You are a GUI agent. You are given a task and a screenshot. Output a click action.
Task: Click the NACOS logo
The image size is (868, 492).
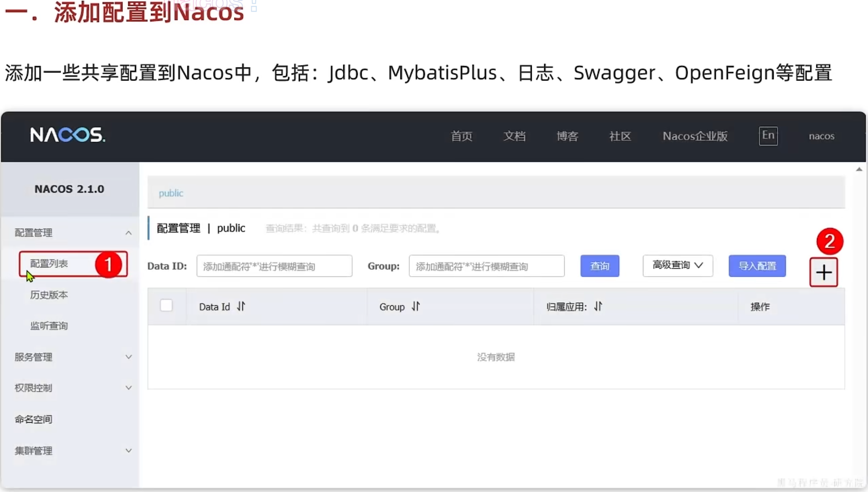(x=68, y=135)
